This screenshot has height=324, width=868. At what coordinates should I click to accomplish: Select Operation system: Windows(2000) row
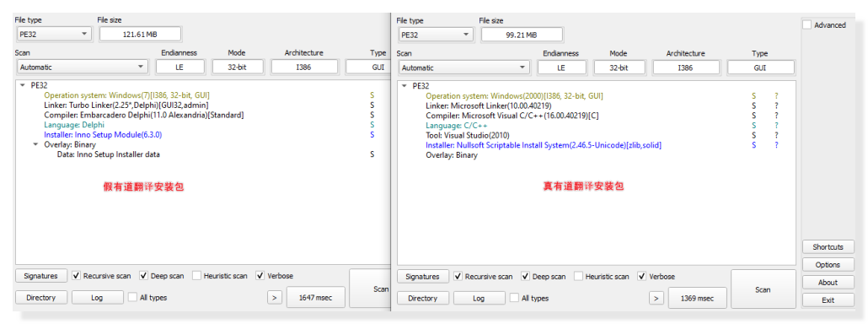514,96
